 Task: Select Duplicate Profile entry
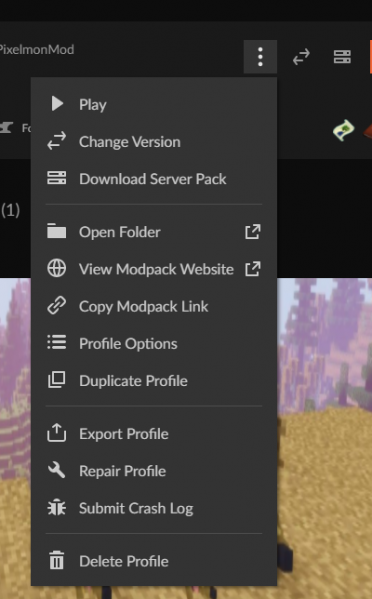click(154, 380)
